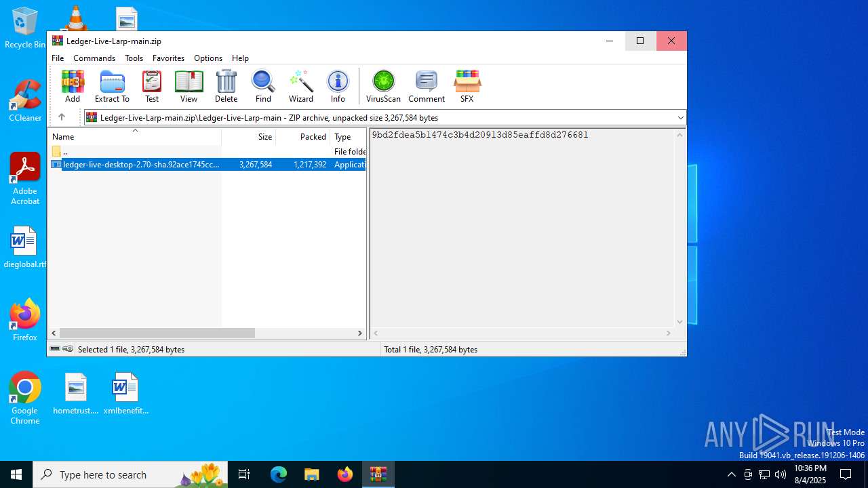Maximize the WinRAR window
The width and height of the screenshot is (868, 488).
(x=639, y=41)
